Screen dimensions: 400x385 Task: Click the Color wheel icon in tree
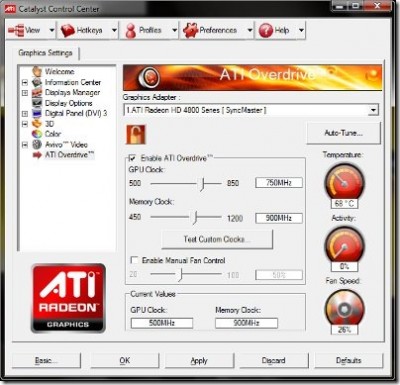(x=37, y=134)
